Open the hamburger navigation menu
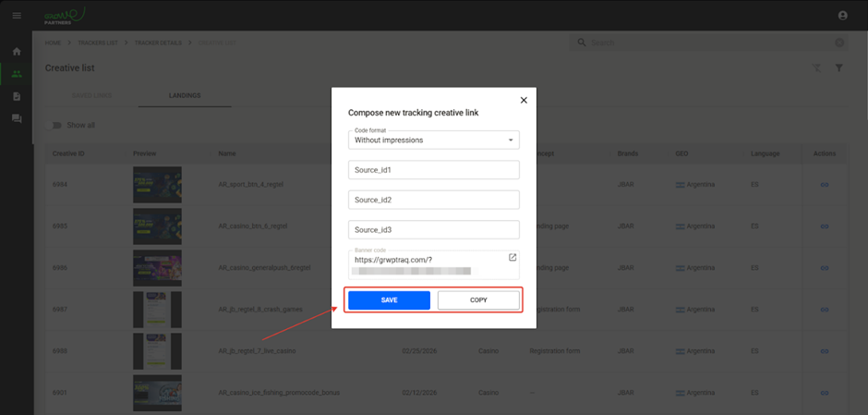 (x=17, y=16)
